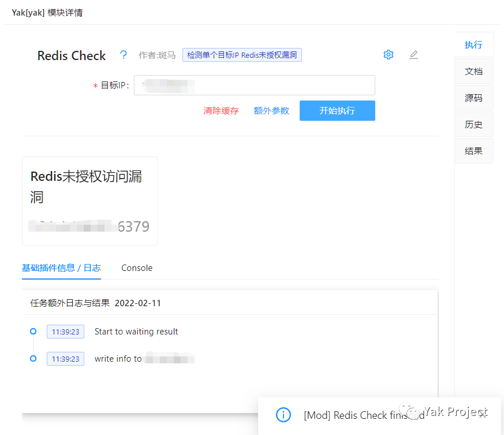Screen dimensions: 504x435
Task: Focus the 目标IP input field
Action: [254, 85]
